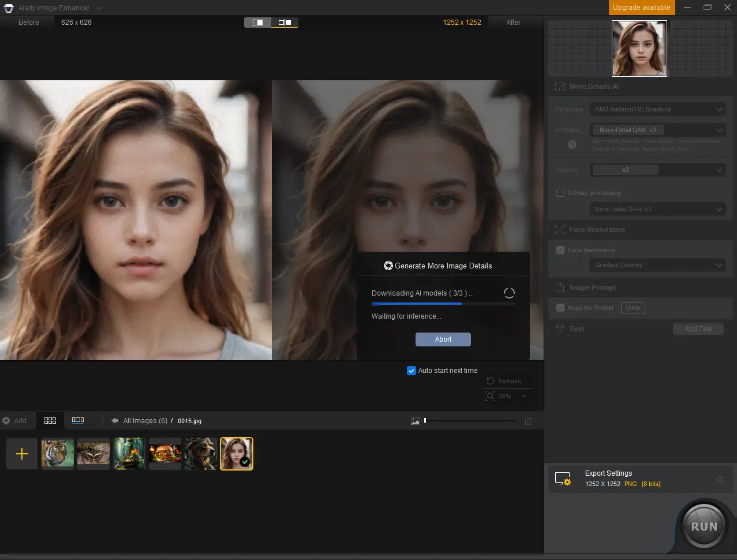
Task: Click the More Details AI section icon
Action: coord(560,87)
